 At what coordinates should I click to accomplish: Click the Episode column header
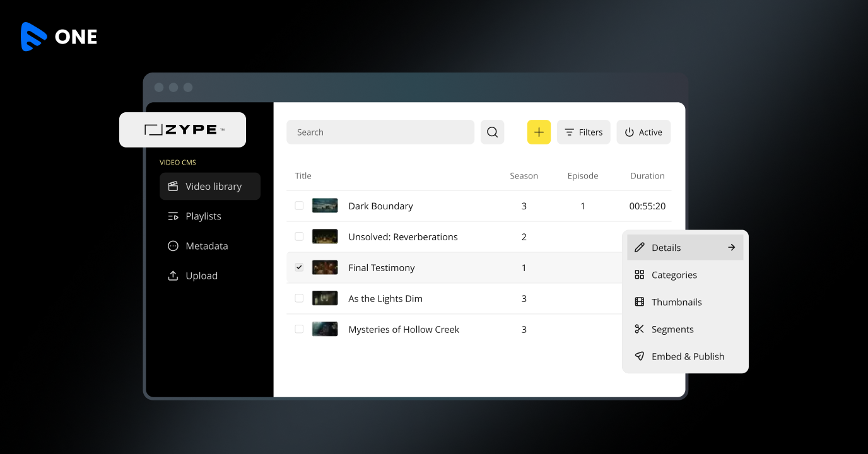583,176
